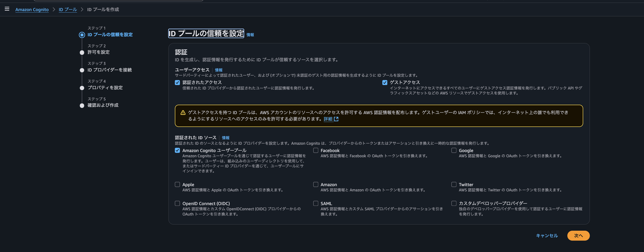Enable the Facebook identity source checkbox
The image size is (644, 252).
pos(316,150)
